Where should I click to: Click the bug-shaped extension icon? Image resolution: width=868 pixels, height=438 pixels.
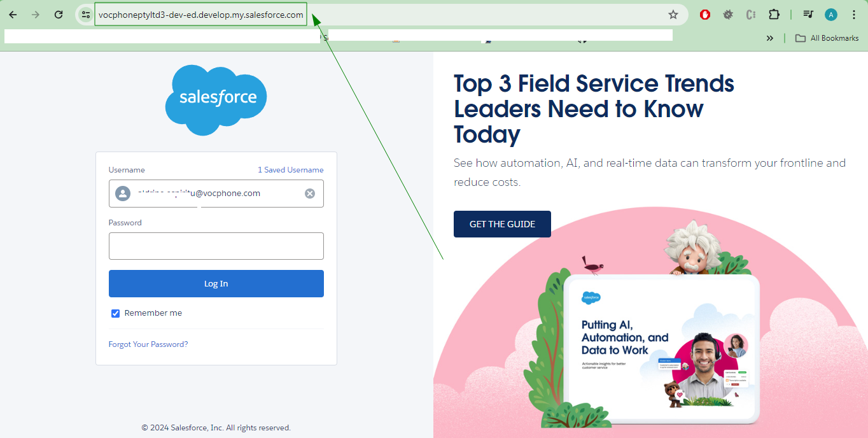[727, 14]
